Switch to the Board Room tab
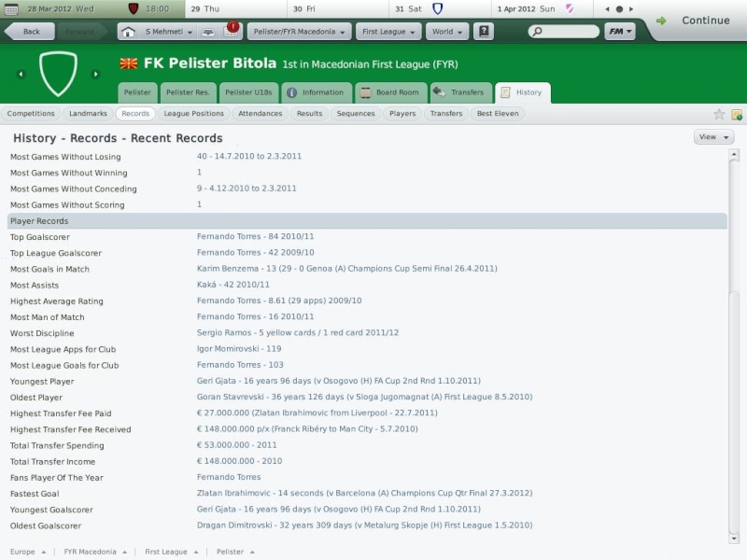747x560 pixels. coord(390,92)
